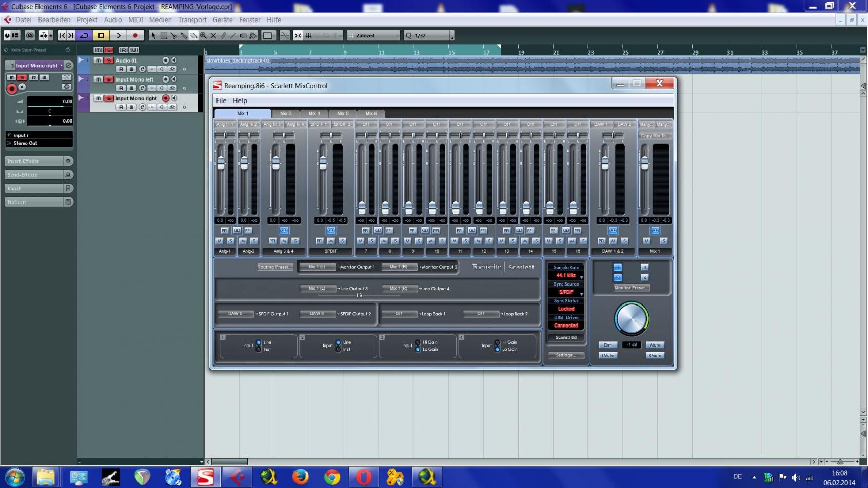Open inspector edit channel settings icon
Viewport: 868px width, 488px height.
coord(68,65)
